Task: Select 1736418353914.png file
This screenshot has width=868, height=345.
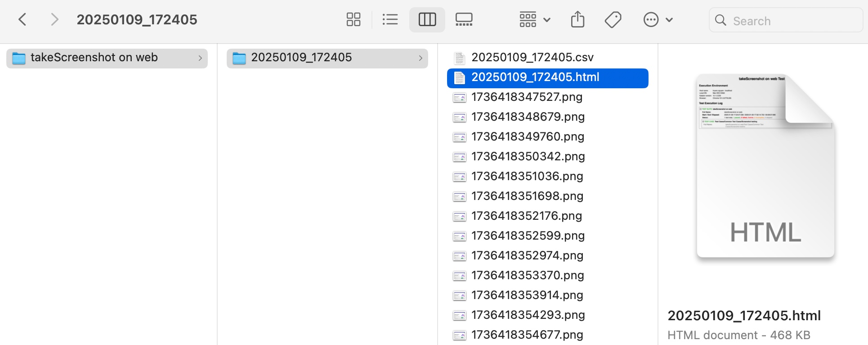Action: coord(548,295)
